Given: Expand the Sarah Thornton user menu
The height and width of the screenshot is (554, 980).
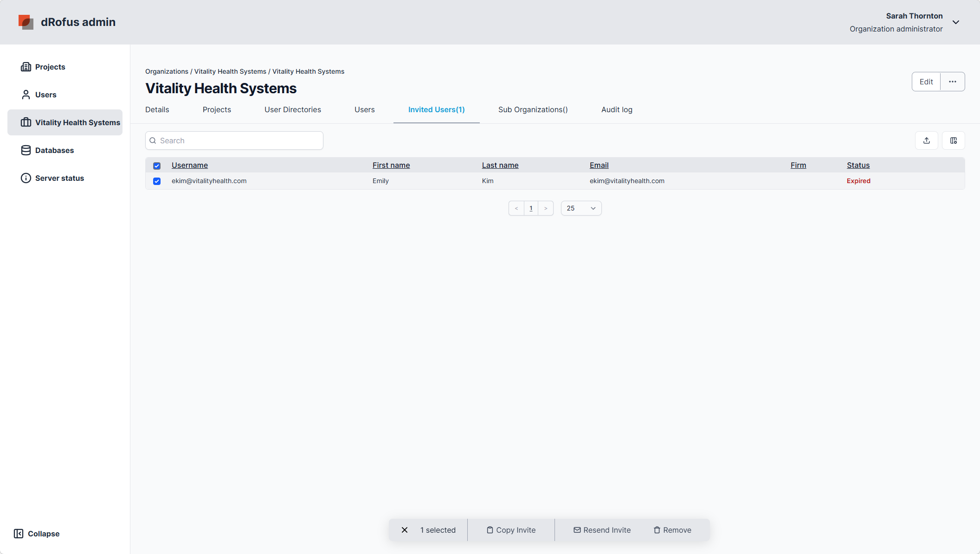Looking at the screenshot, I should (956, 22).
